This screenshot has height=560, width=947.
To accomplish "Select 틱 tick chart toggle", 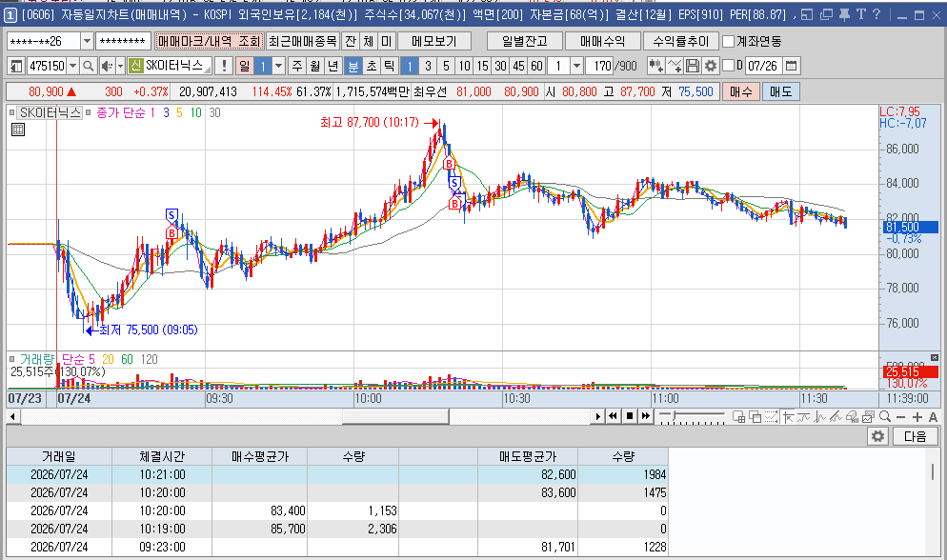I will click(x=389, y=66).
